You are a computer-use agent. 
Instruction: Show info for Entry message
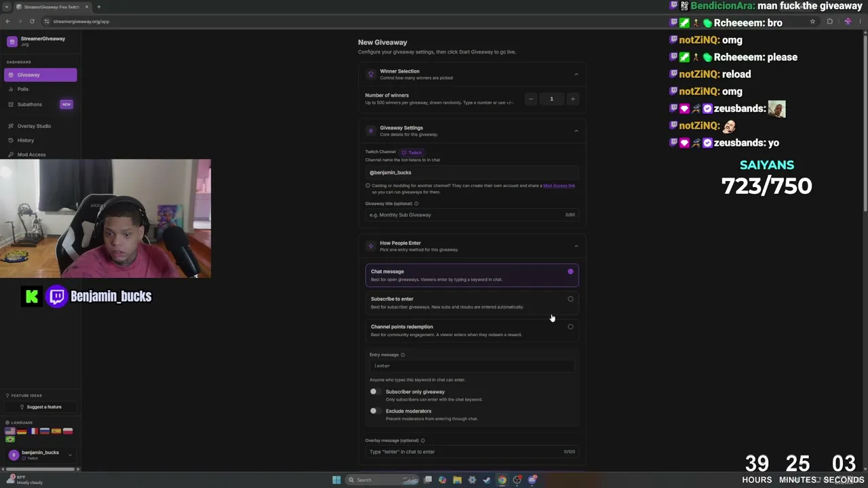403,354
